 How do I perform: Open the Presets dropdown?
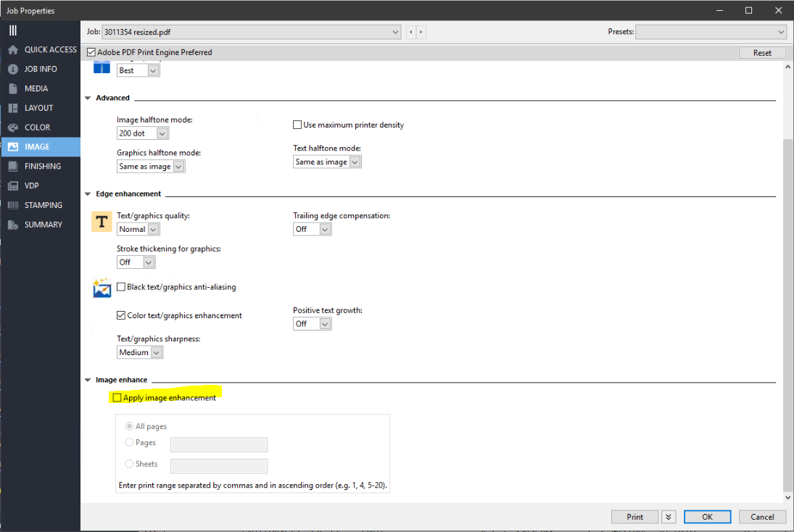click(711, 32)
